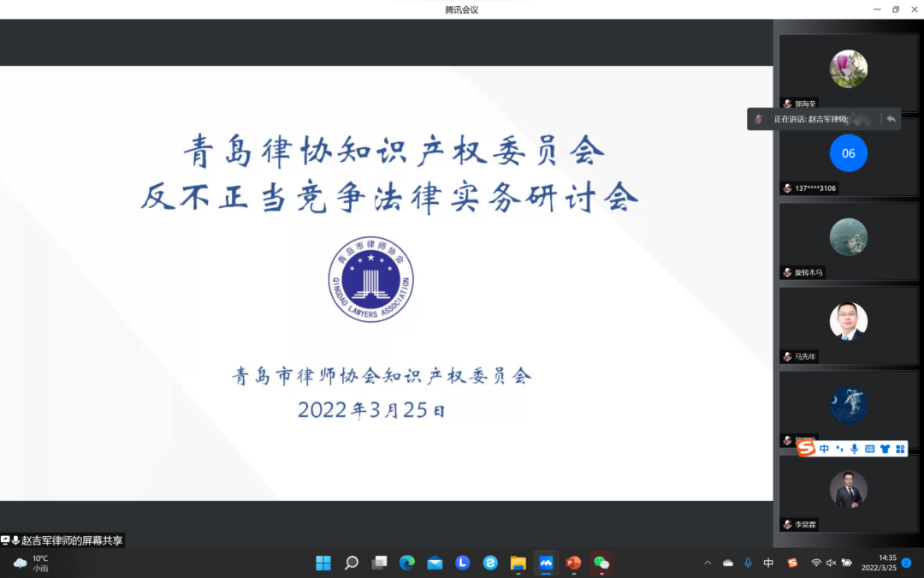
Task: Toggle punctuation mode on Sogou toolbar
Action: pos(839,449)
